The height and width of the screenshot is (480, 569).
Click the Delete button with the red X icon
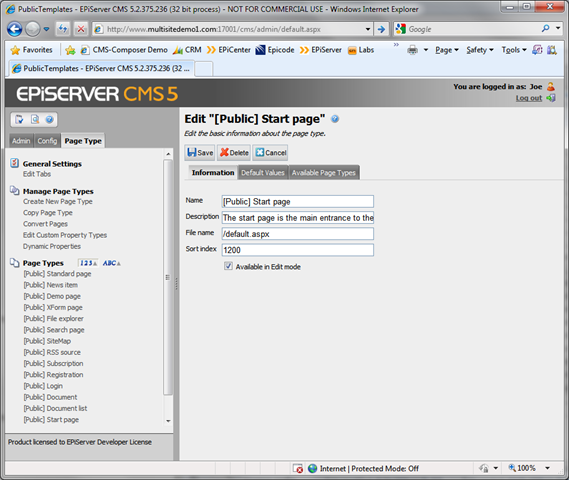click(234, 153)
